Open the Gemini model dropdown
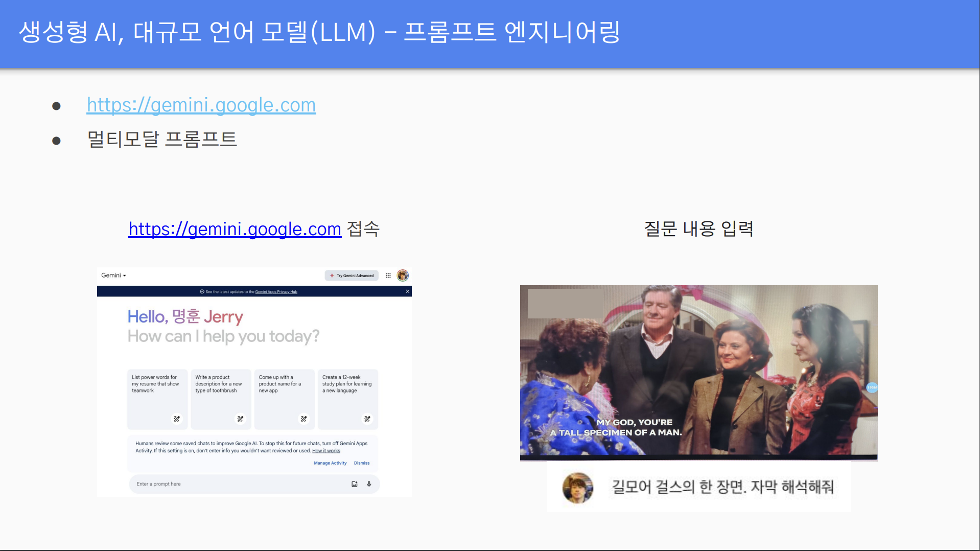This screenshot has width=980, height=551. [x=113, y=275]
